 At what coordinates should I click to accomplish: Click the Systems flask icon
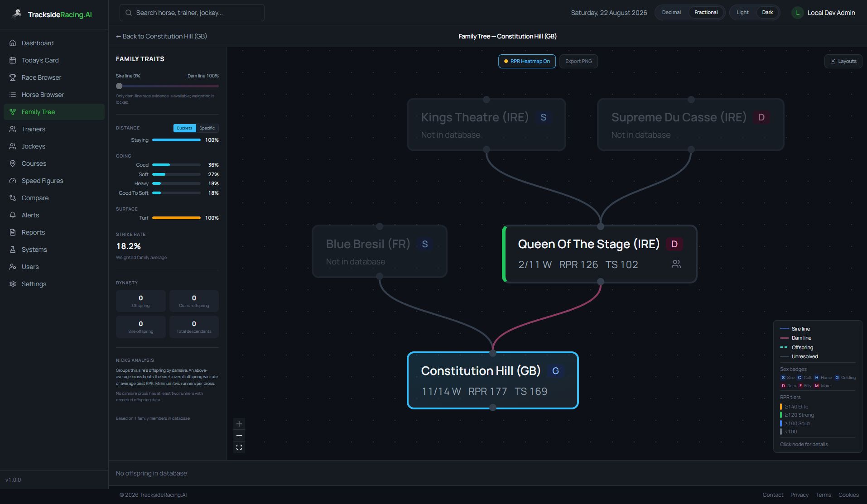tap(13, 250)
